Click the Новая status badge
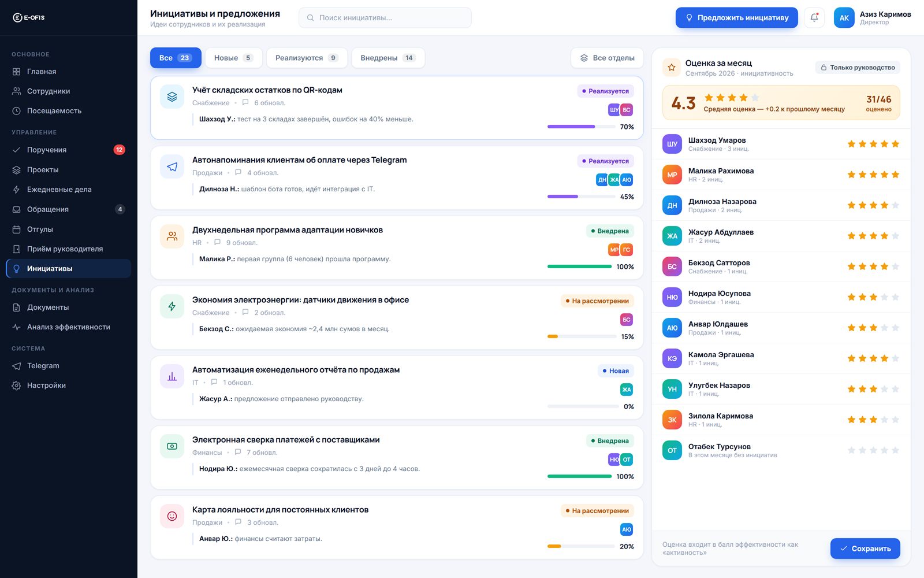 click(x=616, y=371)
